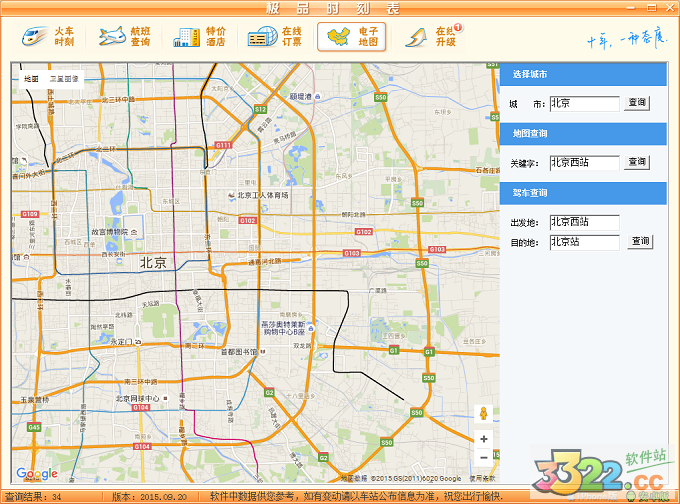Zoom out the map with minus button
The image size is (680, 504).
(x=484, y=458)
